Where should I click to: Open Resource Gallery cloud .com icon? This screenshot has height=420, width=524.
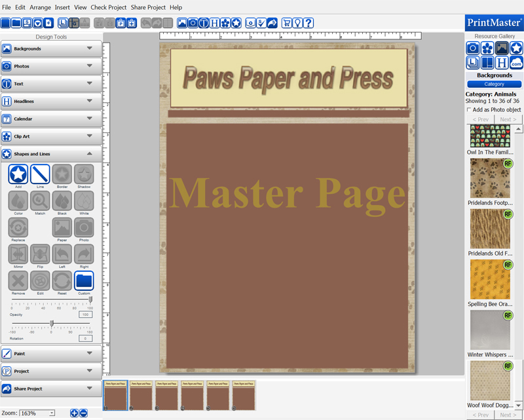click(516, 62)
